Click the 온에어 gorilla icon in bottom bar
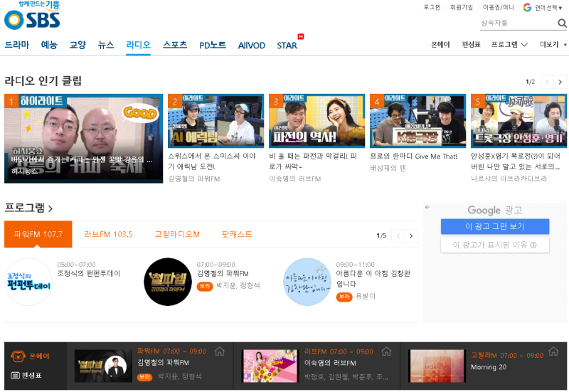 [x=18, y=356]
